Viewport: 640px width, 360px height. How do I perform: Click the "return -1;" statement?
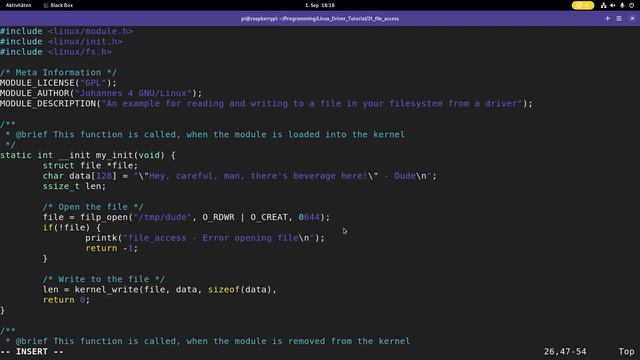[112, 248]
